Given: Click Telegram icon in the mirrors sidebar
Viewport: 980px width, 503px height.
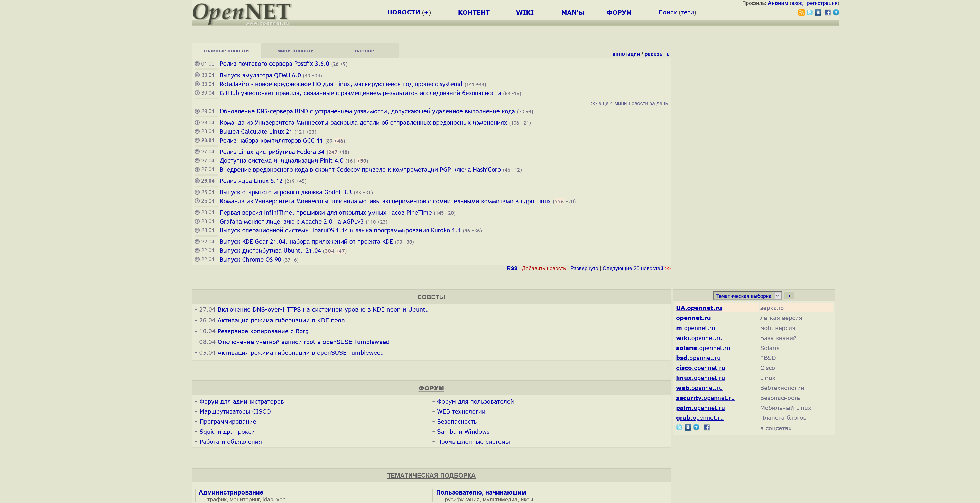Looking at the screenshot, I should click(x=696, y=427).
